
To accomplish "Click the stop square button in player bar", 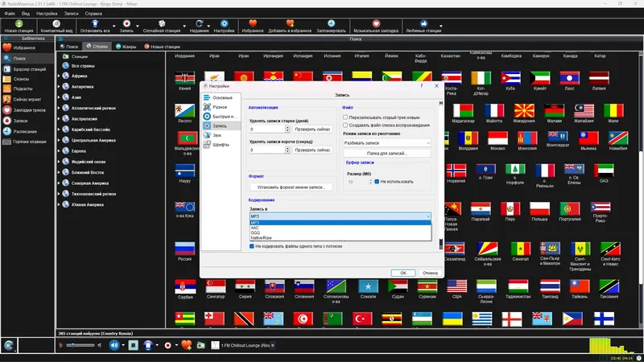I will (133, 345).
